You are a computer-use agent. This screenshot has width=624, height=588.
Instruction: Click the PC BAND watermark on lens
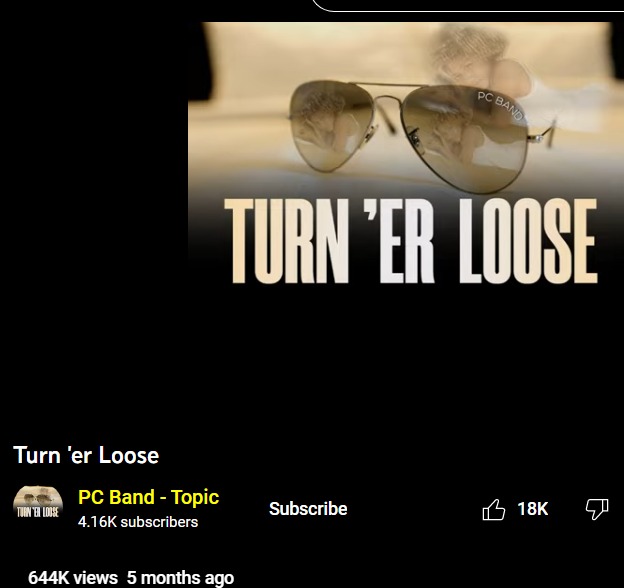point(500,105)
